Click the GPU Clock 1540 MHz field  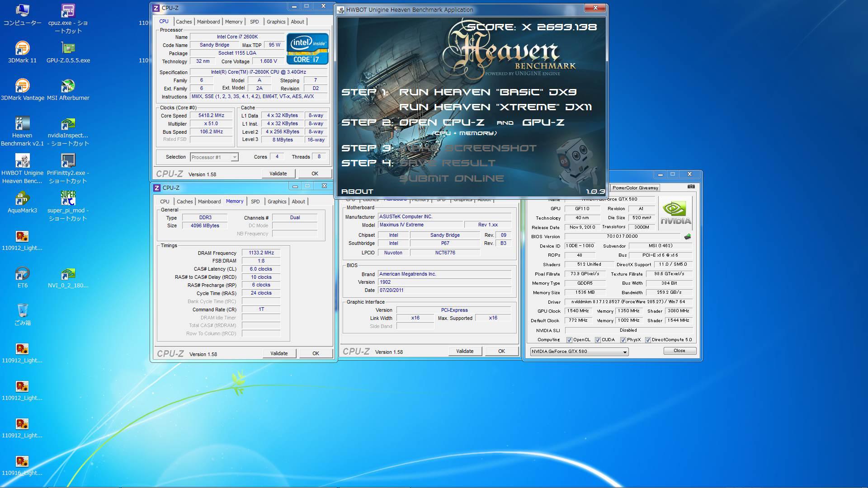pos(578,311)
